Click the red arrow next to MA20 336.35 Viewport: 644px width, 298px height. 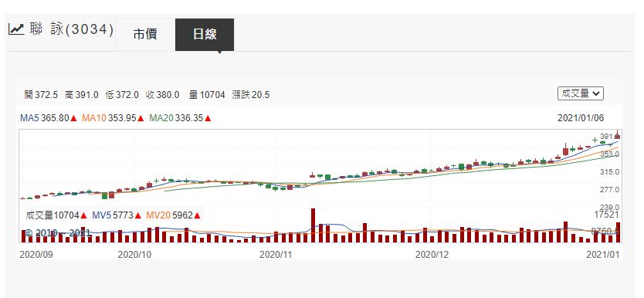pyautogui.click(x=208, y=118)
